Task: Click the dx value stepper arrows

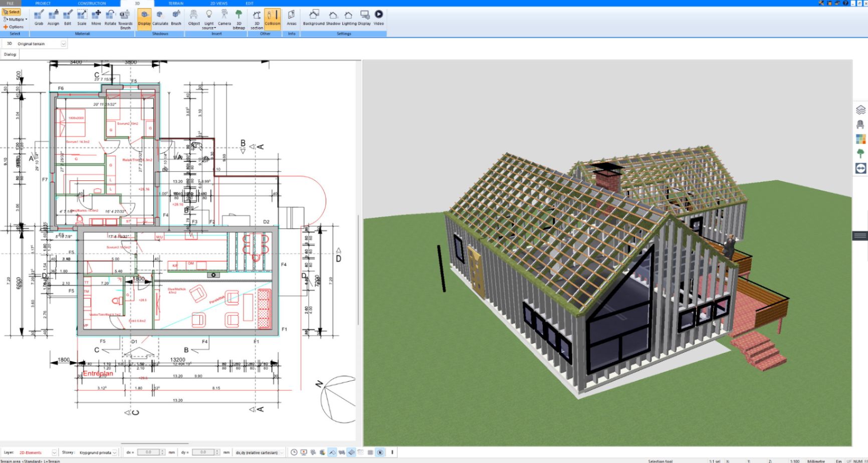Action: point(162,452)
